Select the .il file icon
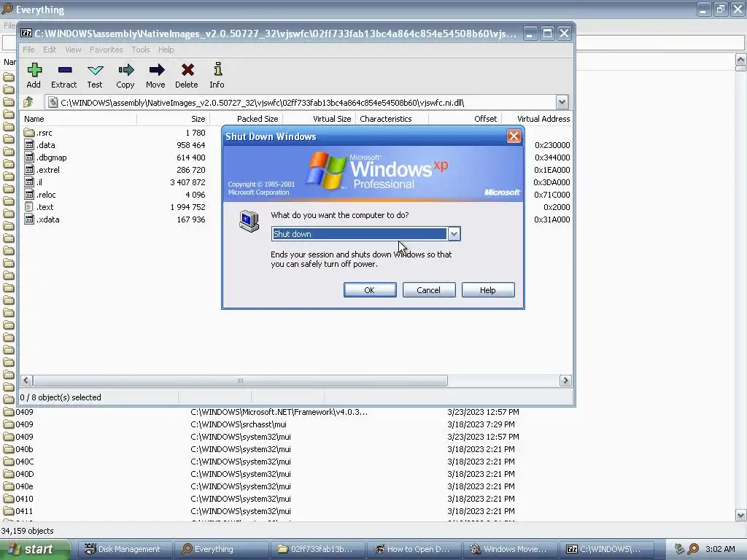Screen dimensions: 747x560 (29, 182)
